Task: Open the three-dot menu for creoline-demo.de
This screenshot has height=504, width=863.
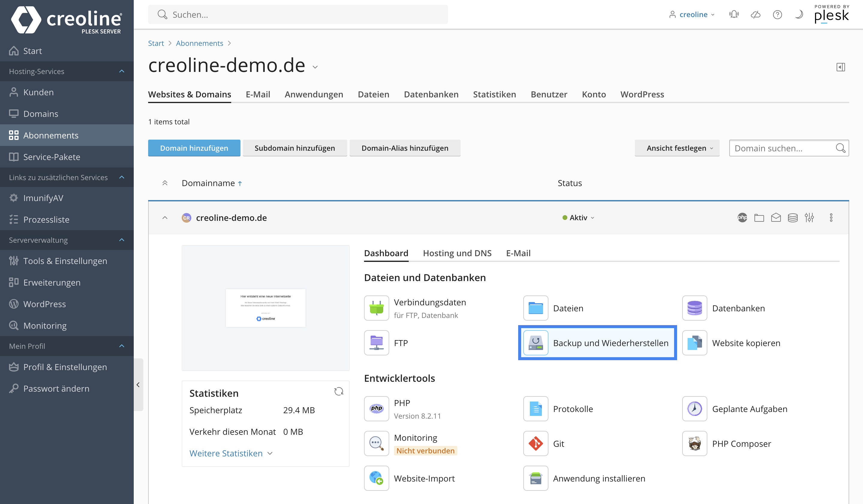Action: pos(831,218)
